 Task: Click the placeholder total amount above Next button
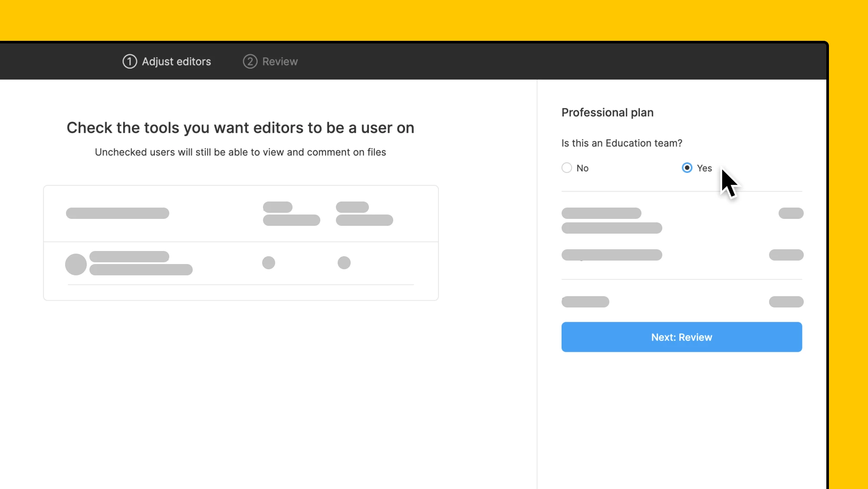(x=786, y=301)
